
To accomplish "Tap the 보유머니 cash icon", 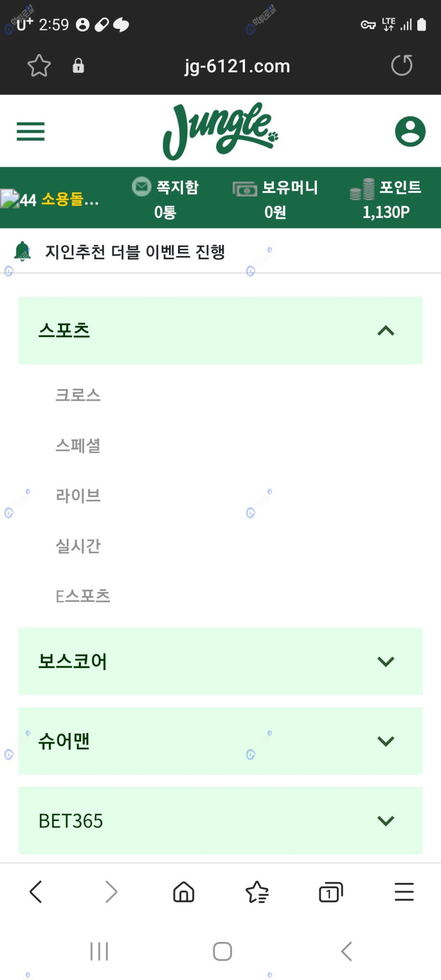I will (x=245, y=189).
